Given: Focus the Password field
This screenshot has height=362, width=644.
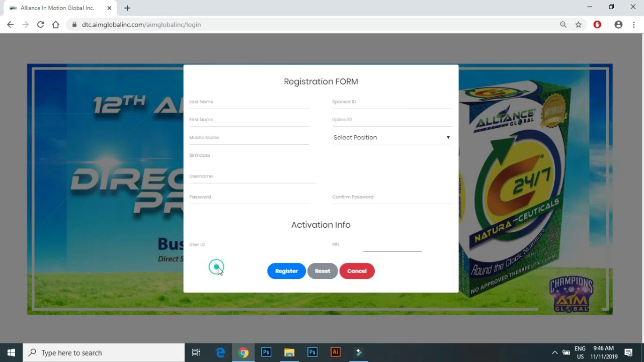Looking at the screenshot, I should (x=249, y=197).
